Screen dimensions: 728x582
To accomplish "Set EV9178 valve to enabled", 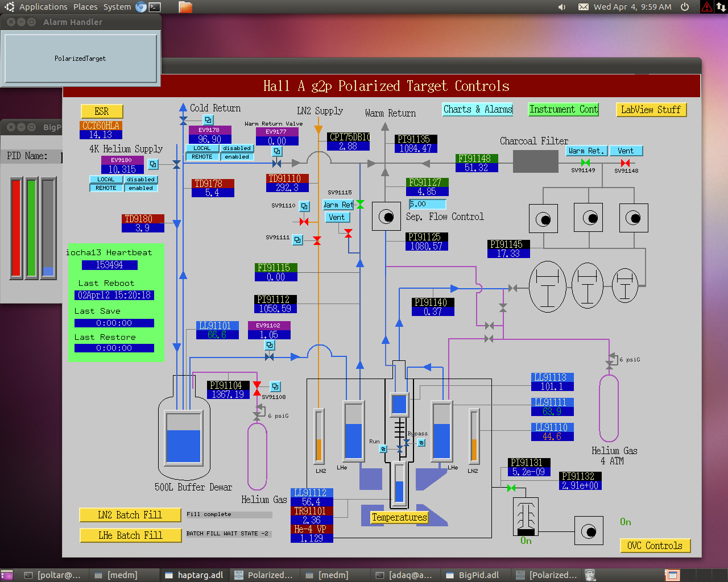I will [237, 157].
